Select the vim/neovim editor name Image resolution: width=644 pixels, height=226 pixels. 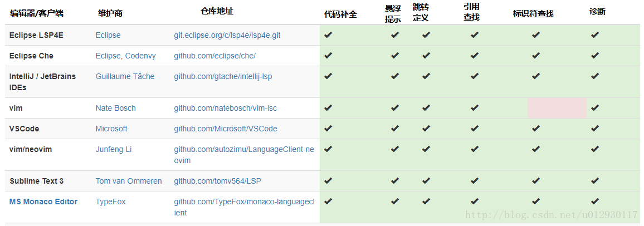click(31, 149)
